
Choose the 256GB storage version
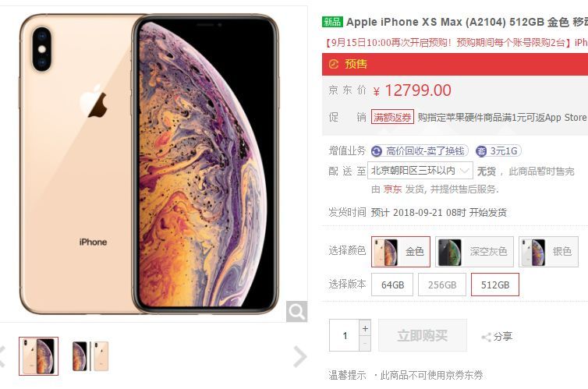click(442, 285)
